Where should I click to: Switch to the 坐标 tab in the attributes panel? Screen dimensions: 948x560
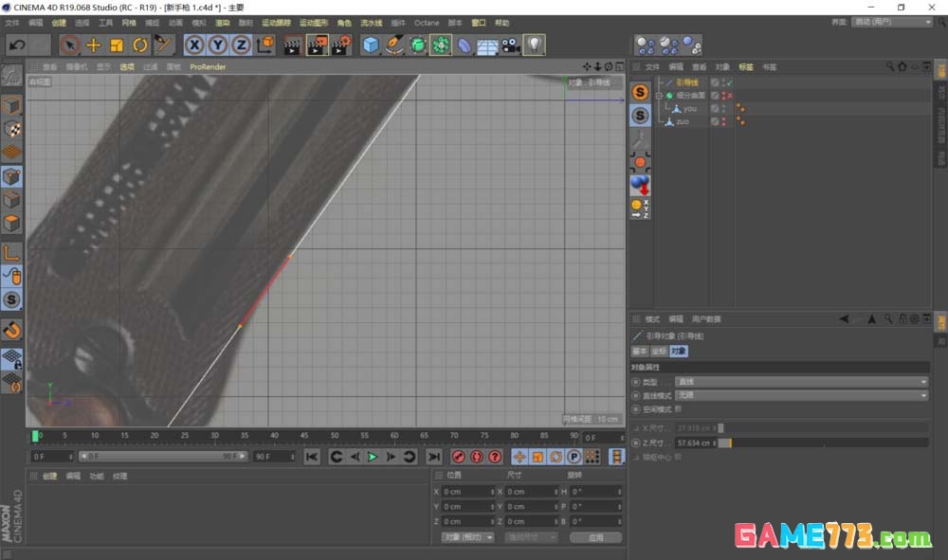click(x=658, y=352)
